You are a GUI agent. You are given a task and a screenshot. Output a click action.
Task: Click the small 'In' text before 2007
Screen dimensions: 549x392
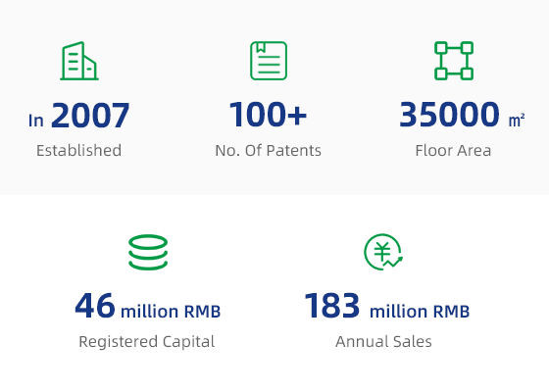click(x=36, y=121)
